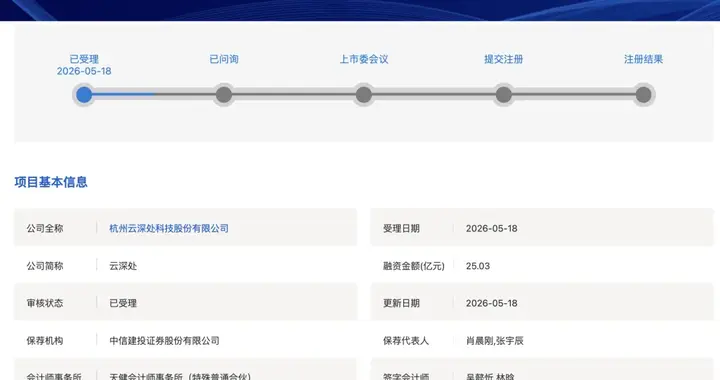Click the 已问询 progress dot

(x=224, y=95)
